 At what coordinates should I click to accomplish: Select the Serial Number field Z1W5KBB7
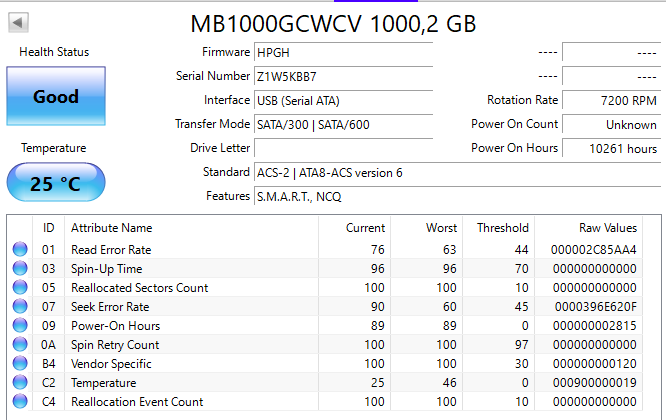pos(343,76)
